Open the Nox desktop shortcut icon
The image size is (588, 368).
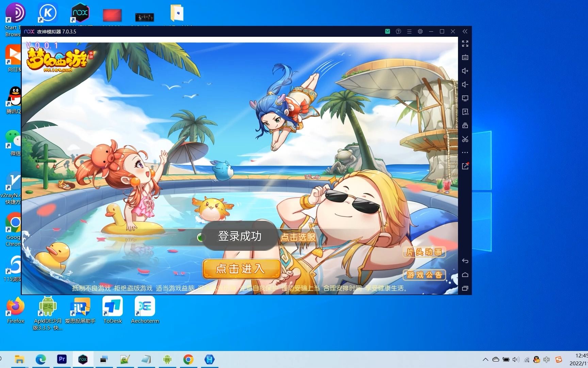[80, 13]
